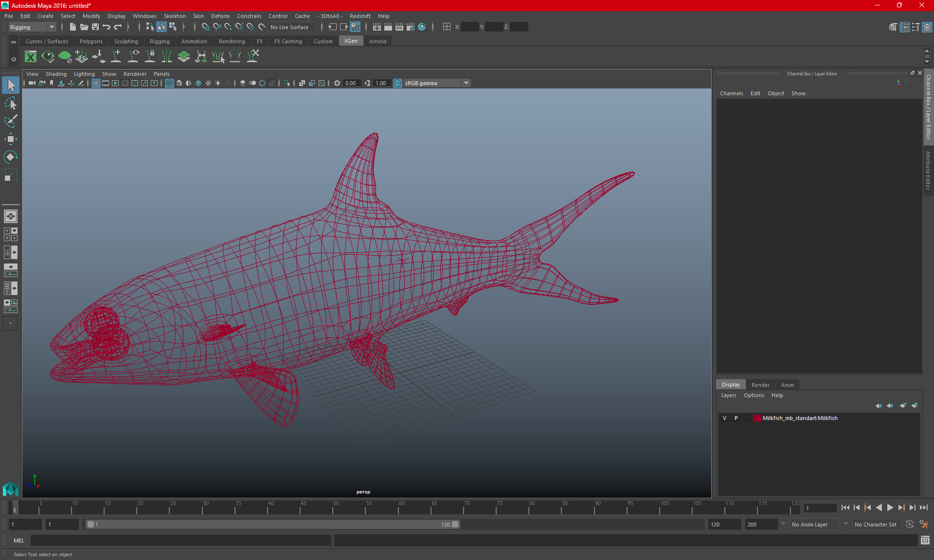
Task: Click the Layers button in panel
Action: (728, 395)
